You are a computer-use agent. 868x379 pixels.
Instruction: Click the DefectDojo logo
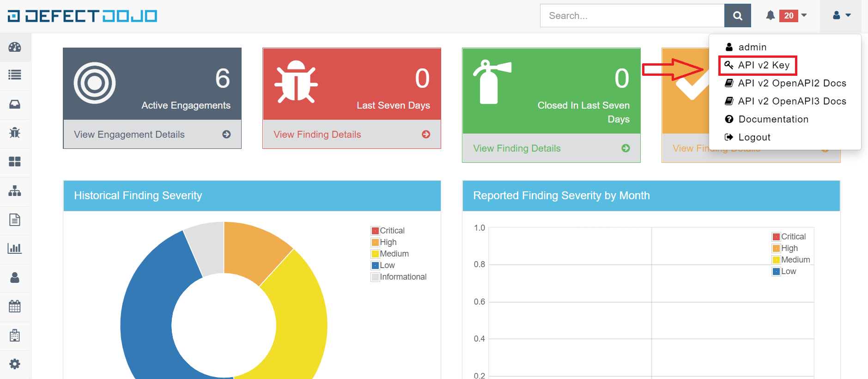click(x=82, y=16)
